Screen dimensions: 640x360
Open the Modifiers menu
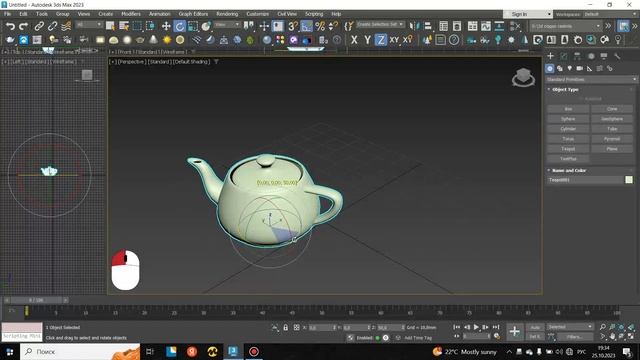pos(131,14)
